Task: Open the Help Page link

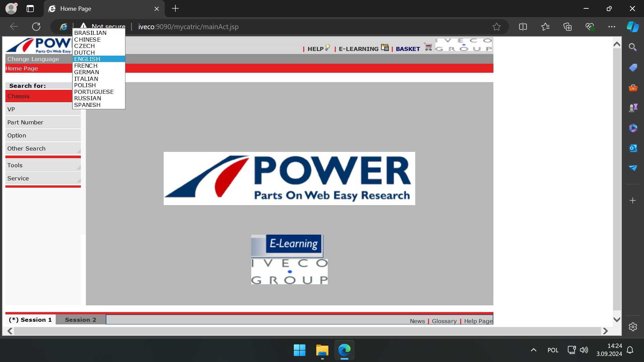Action: click(x=478, y=321)
